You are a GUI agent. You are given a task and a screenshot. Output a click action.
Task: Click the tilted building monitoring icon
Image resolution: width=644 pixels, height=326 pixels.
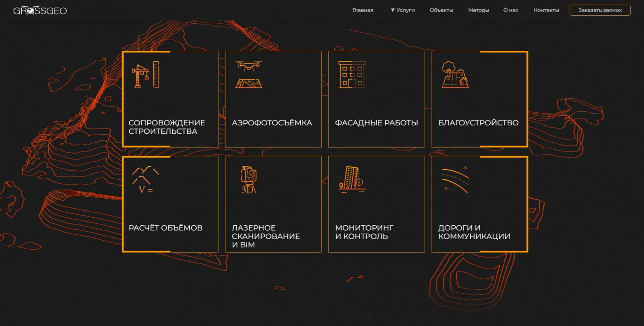(x=352, y=180)
